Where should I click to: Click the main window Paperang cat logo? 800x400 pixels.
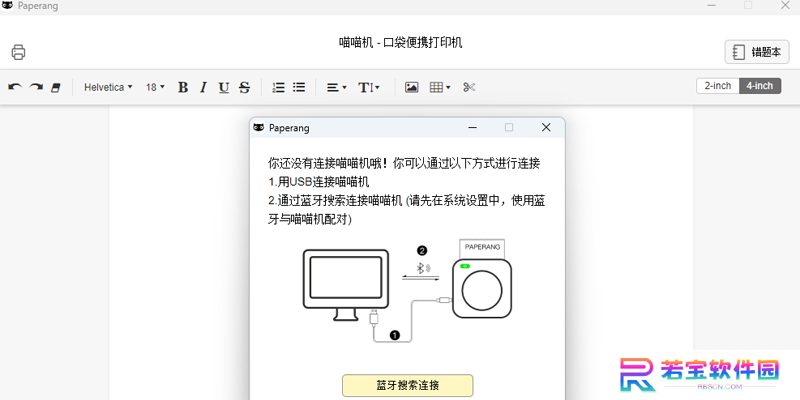coord(8,6)
